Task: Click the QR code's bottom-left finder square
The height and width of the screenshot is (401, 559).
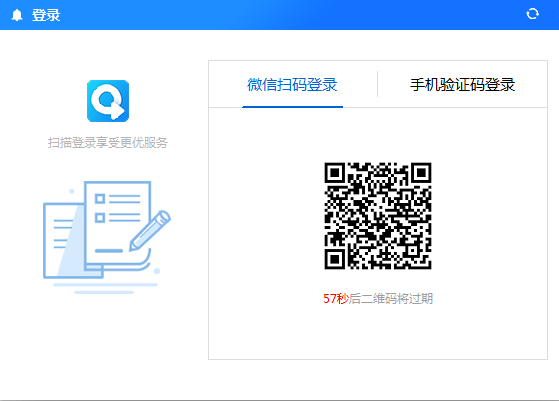Action: (334, 259)
